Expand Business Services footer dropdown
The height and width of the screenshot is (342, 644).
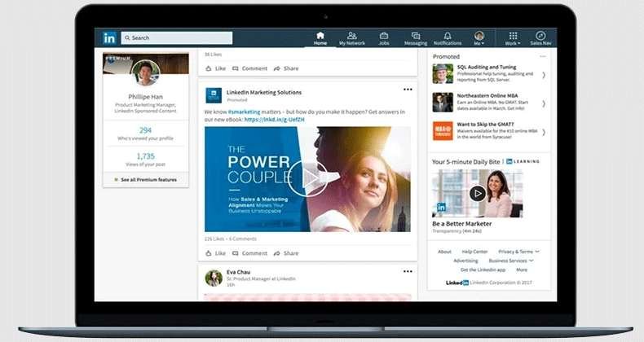coord(511,261)
